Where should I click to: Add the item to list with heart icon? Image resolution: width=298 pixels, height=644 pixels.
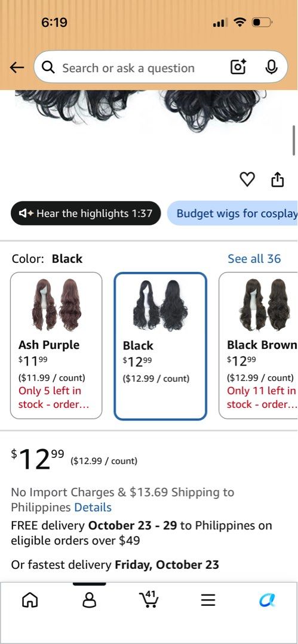tap(247, 179)
